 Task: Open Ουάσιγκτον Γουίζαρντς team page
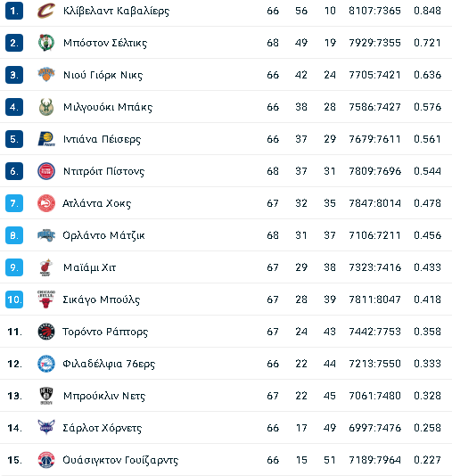pos(120,460)
